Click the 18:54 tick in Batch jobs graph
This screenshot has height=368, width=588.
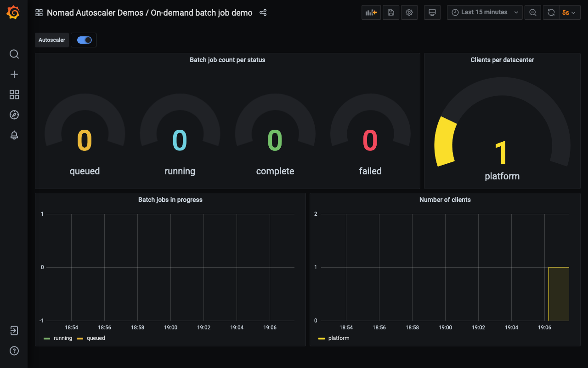tap(71, 328)
